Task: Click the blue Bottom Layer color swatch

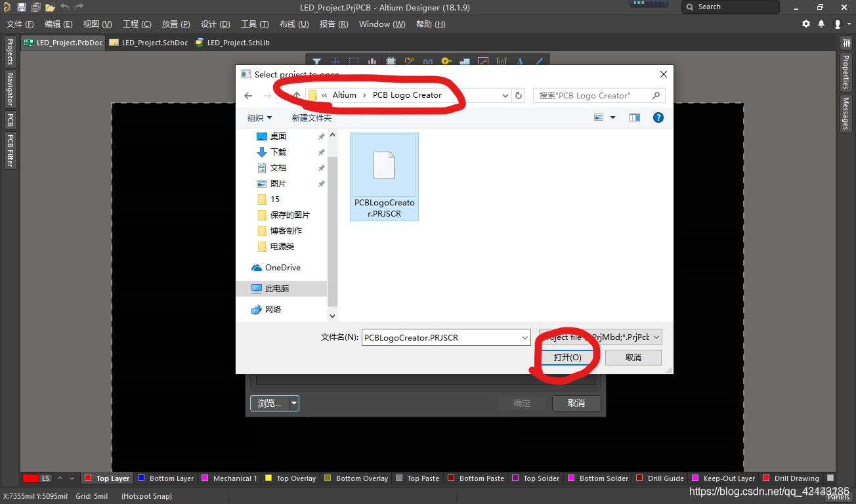Action: click(x=141, y=478)
